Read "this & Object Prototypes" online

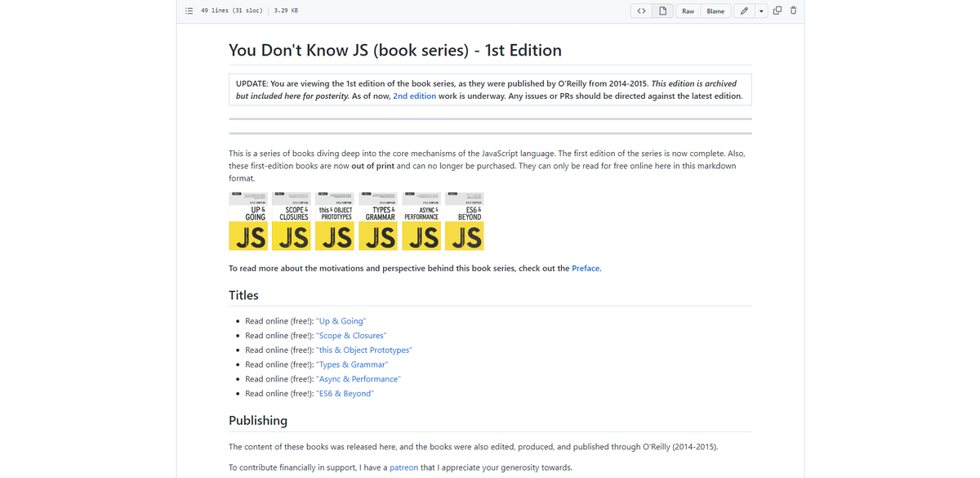tap(363, 350)
